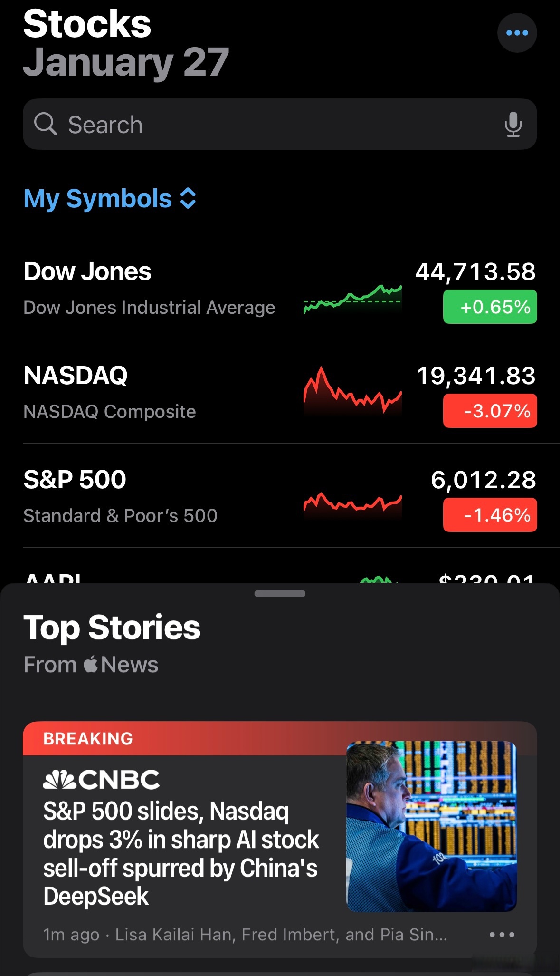Viewport: 560px width, 976px height.
Task: Tap the magnifying glass search icon
Action: (x=46, y=125)
